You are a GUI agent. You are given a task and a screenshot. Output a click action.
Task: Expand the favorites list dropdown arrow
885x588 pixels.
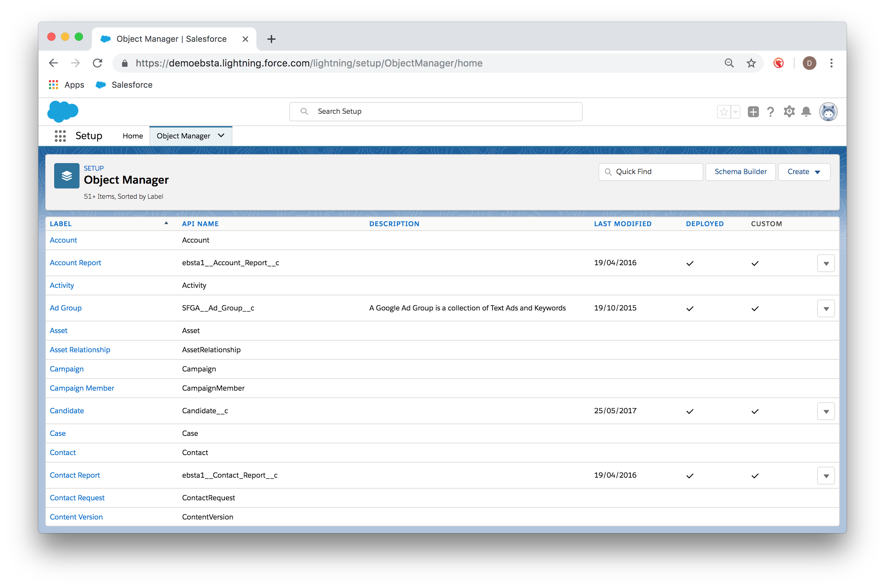pos(735,112)
